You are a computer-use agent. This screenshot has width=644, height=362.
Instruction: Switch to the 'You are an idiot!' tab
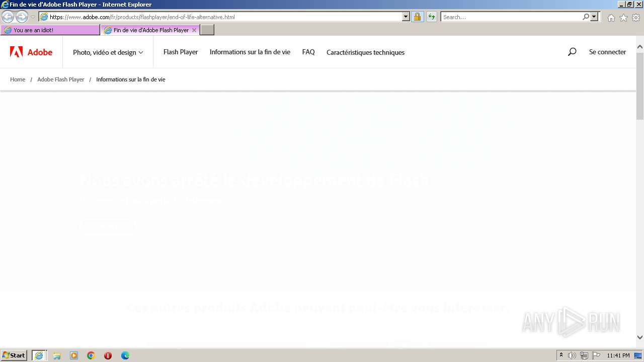click(50, 30)
